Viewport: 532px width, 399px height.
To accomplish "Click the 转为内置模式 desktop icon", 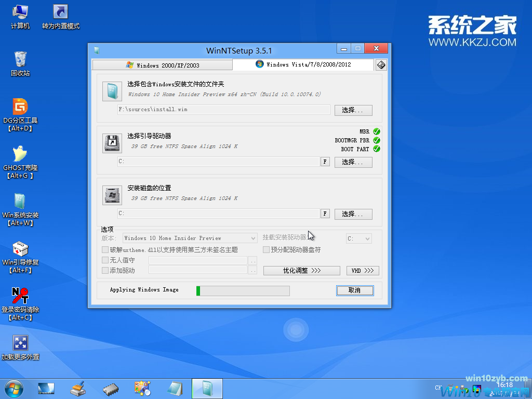I will coord(60,11).
